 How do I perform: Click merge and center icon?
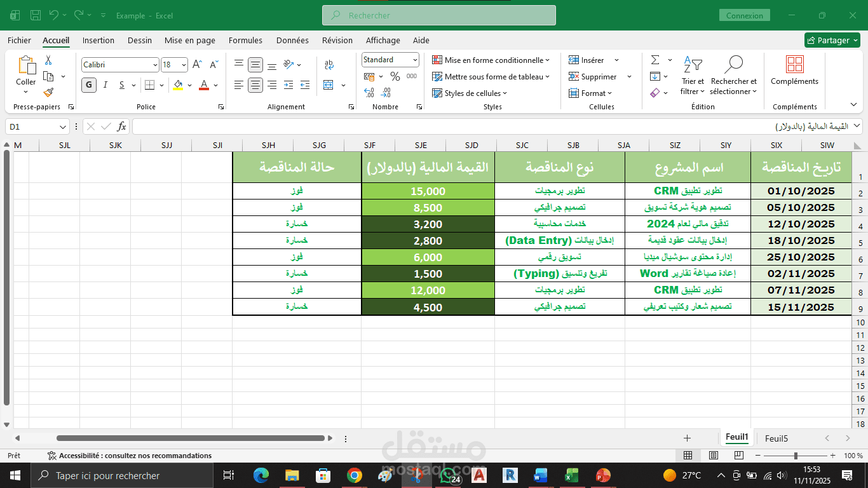pos(329,85)
